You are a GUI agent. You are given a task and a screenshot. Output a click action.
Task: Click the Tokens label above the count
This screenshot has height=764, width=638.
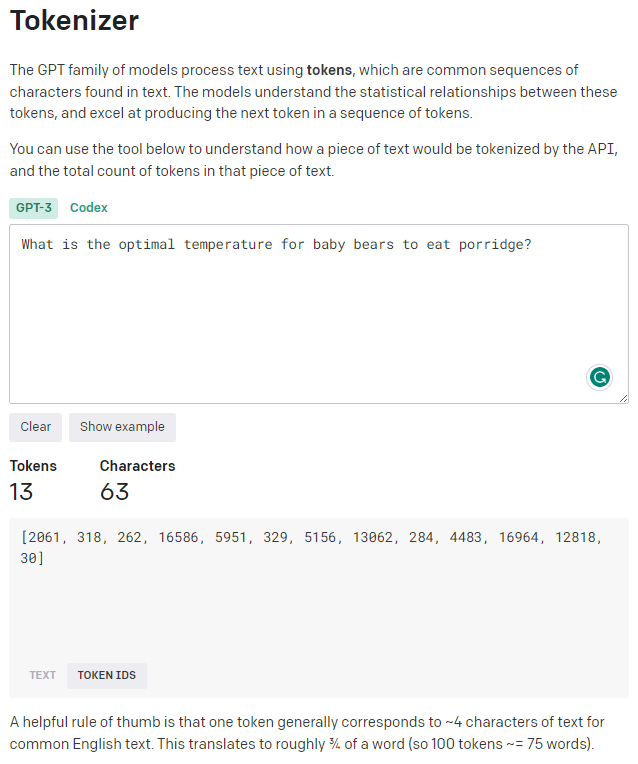point(33,466)
